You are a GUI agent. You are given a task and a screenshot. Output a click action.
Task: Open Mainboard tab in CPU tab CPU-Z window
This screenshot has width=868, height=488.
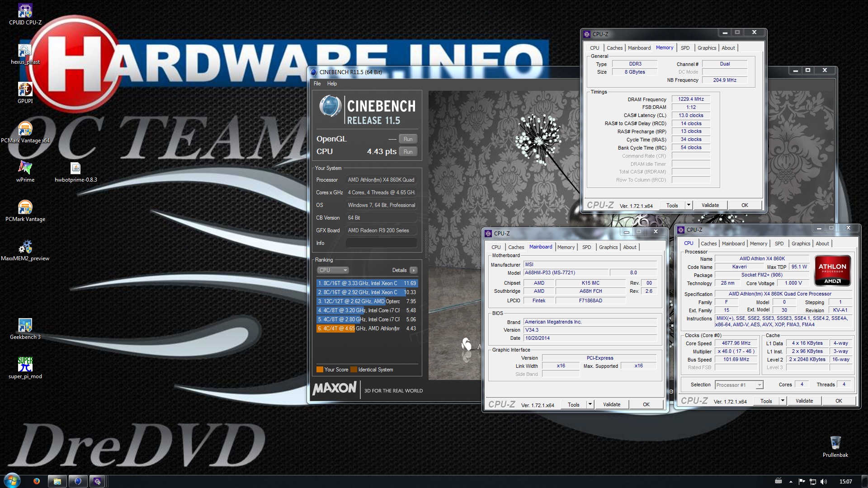tap(733, 244)
